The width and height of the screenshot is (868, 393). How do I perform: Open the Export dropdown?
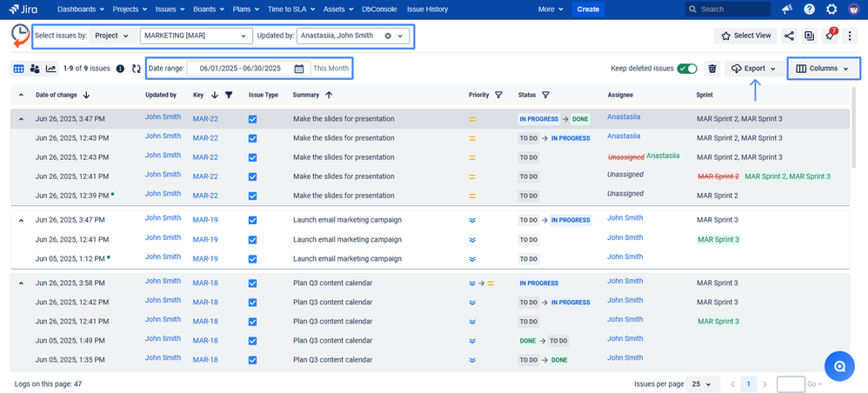pos(753,69)
